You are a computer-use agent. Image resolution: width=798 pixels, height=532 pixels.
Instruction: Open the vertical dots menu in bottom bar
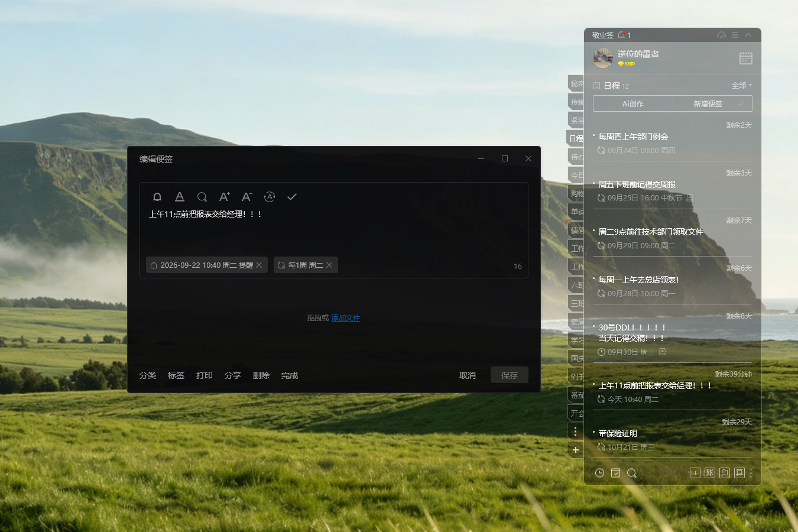point(751,473)
